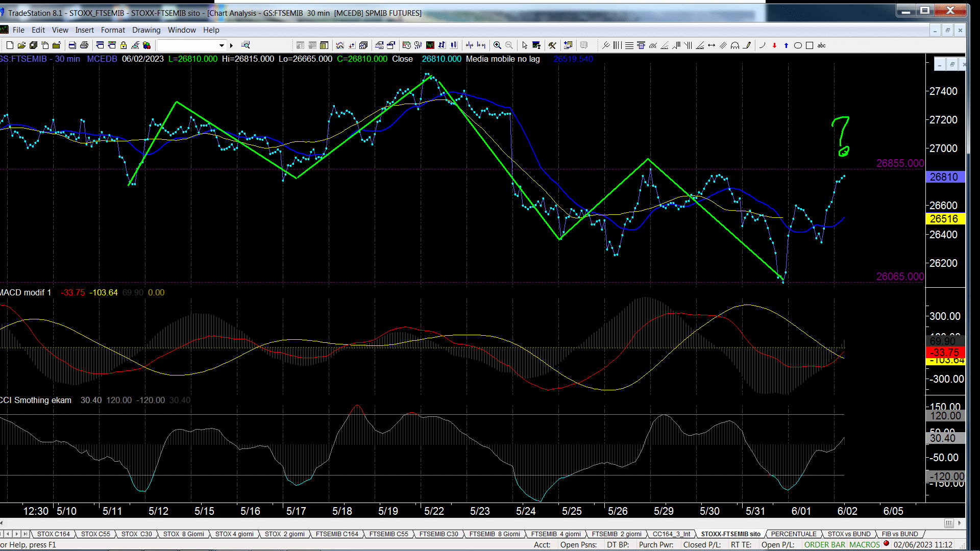Click the MACD modif 1 indicator label
Screen dimensions: 980x551
pos(26,293)
